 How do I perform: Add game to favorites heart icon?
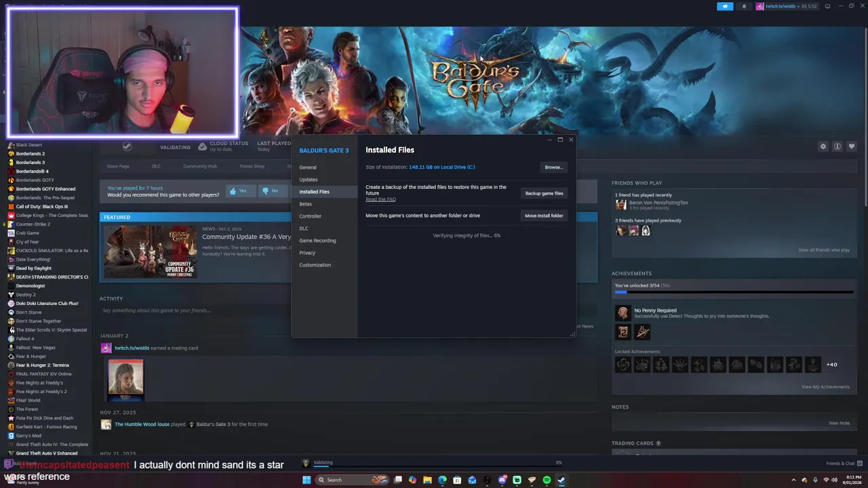[x=852, y=146]
